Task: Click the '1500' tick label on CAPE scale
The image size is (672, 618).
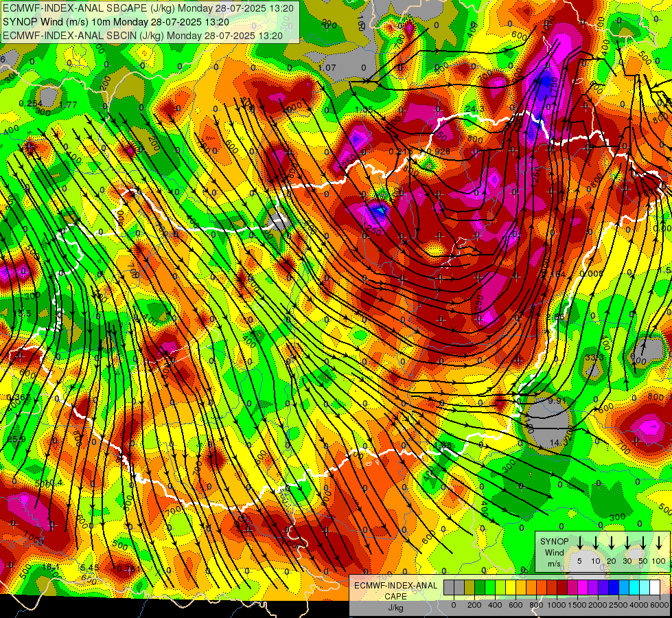Action: click(x=577, y=605)
